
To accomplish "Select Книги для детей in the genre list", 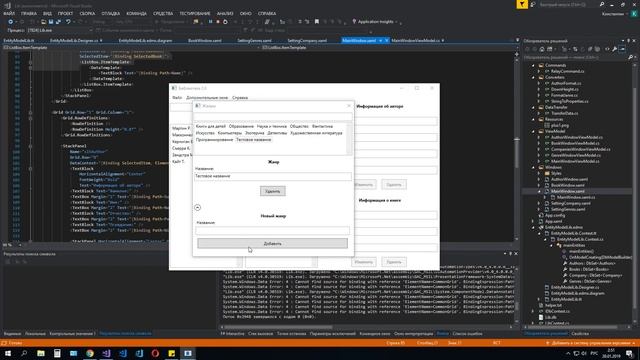I will coord(211,127).
